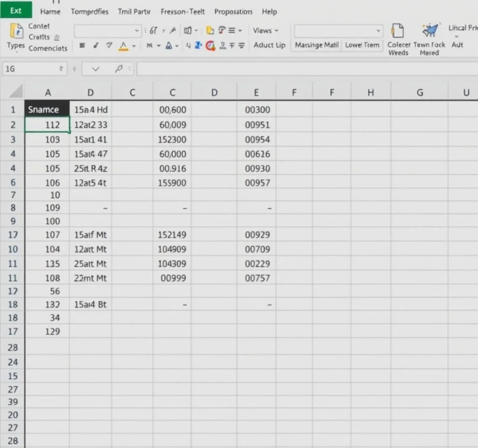Switch to the Help tab
Image resolution: width=478 pixels, height=448 pixels.
[269, 12]
